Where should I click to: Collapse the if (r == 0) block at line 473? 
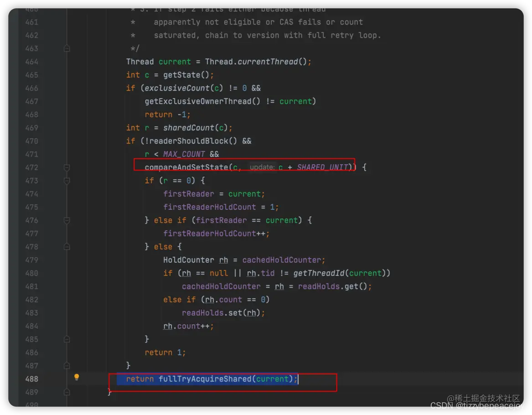coord(67,181)
